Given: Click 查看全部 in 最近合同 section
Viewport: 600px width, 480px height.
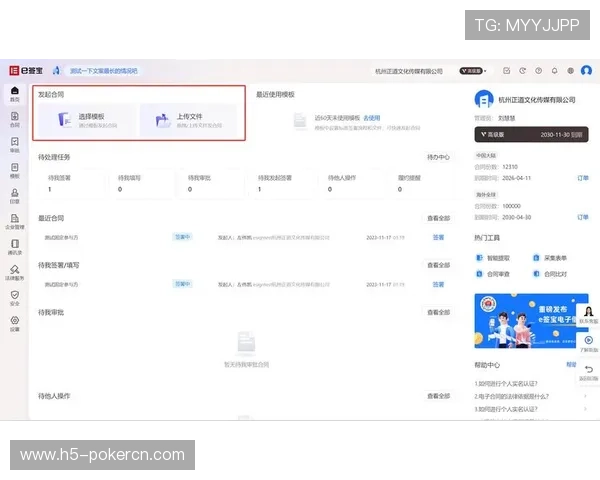Looking at the screenshot, I should tap(439, 218).
